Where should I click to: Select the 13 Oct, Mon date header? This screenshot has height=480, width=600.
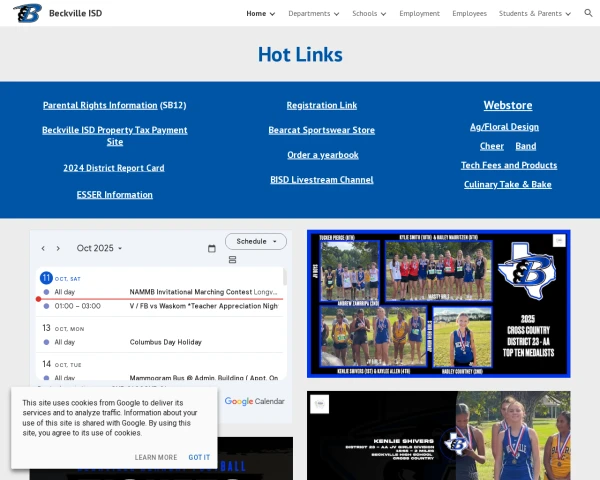click(x=63, y=328)
